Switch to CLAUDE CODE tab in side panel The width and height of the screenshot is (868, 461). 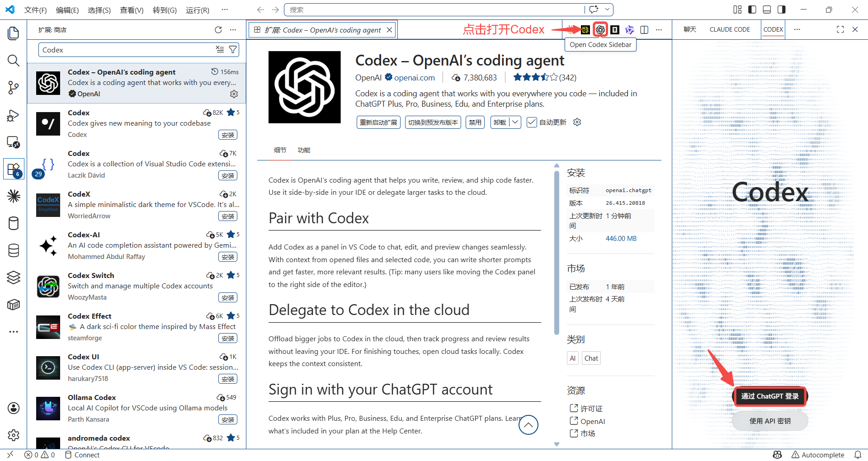coord(730,29)
